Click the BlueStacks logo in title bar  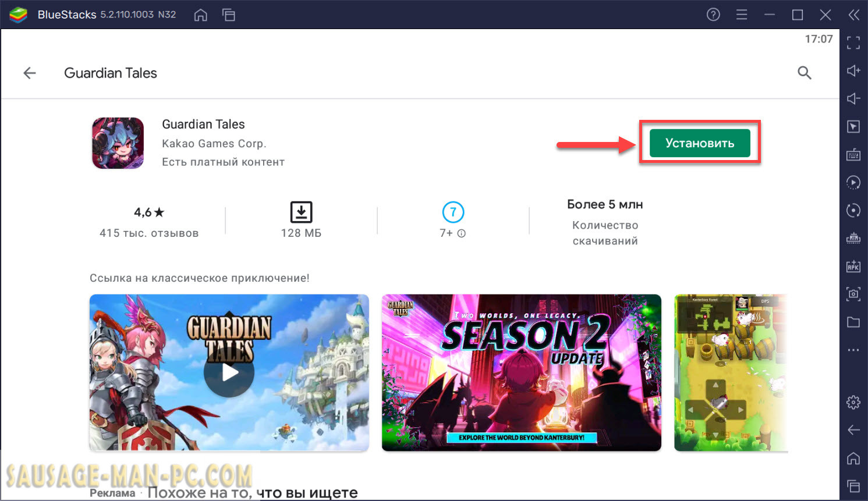(x=18, y=15)
